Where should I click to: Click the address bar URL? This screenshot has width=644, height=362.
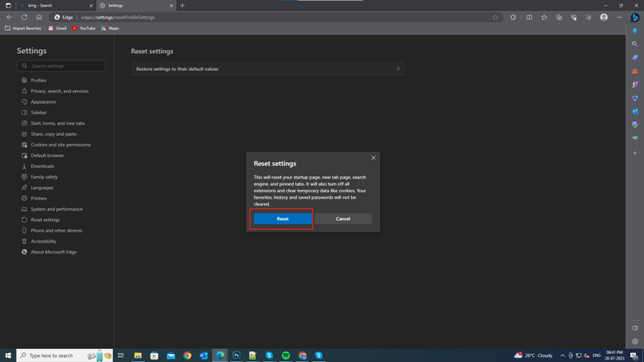pos(118,17)
